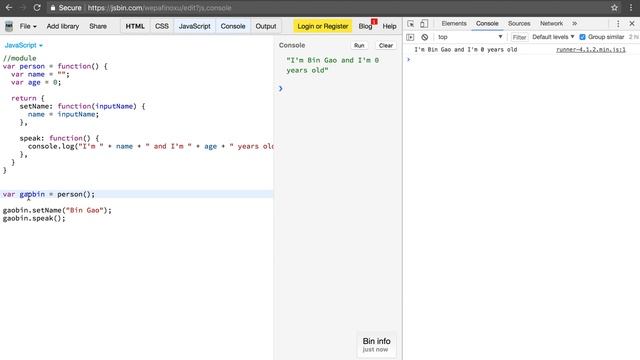Toggle the HTML panel
This screenshot has height=360, width=640.
pyautogui.click(x=135, y=26)
